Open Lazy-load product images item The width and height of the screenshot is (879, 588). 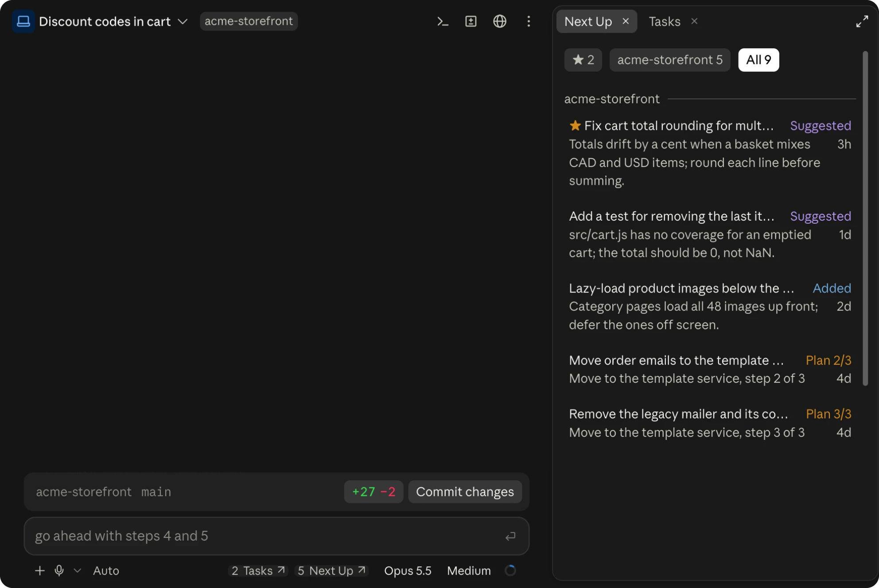710,306
